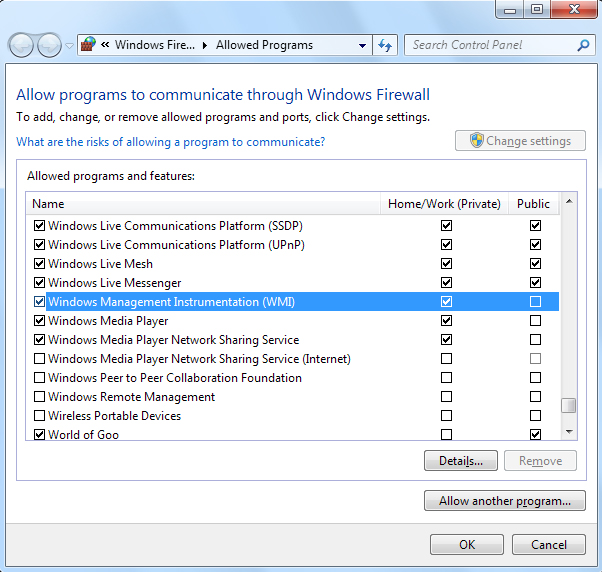The height and width of the screenshot is (572, 602).
Task: Uncheck Windows Live Messenger name checkbox
Action: (40, 283)
